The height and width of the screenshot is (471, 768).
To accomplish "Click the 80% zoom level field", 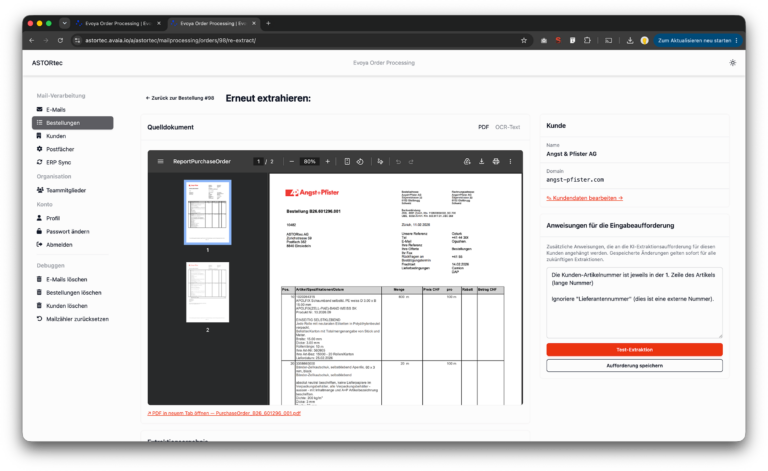I will (310, 162).
